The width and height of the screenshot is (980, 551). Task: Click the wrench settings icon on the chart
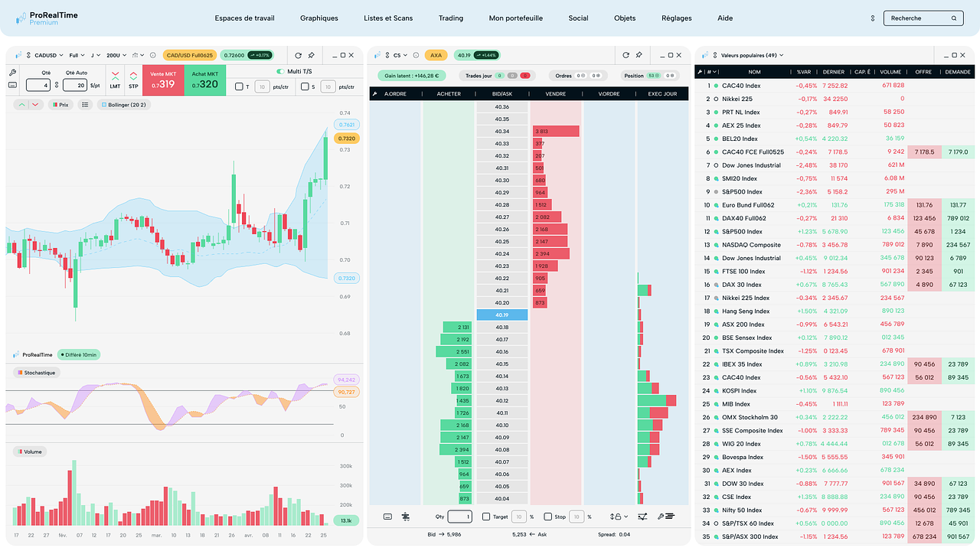(11, 73)
